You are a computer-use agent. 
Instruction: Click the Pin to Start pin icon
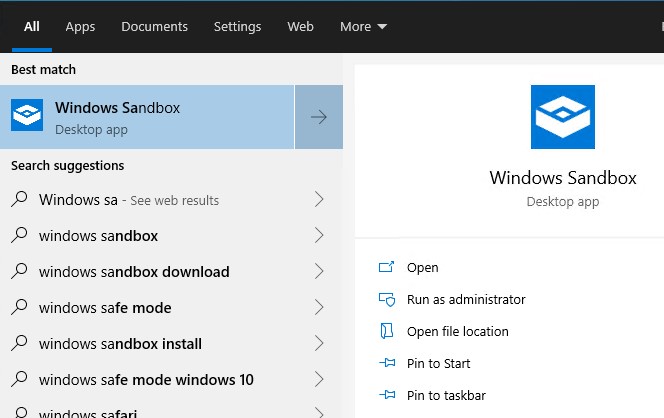click(387, 363)
